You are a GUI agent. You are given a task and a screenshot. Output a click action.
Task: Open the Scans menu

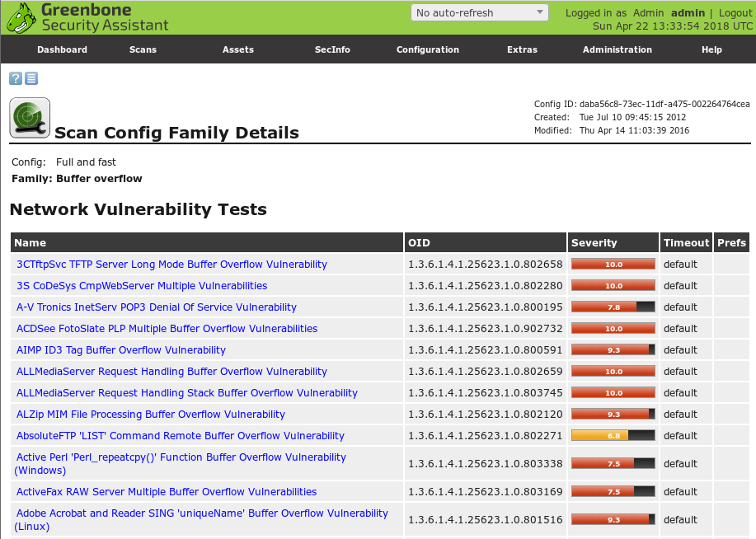tap(143, 49)
